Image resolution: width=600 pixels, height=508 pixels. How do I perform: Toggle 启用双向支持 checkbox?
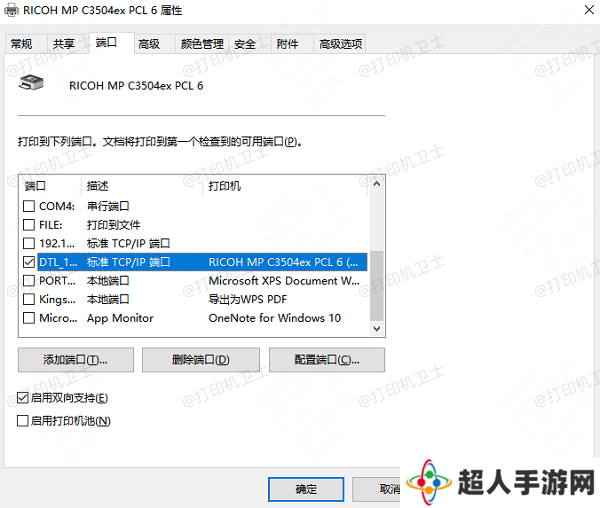click(x=23, y=398)
